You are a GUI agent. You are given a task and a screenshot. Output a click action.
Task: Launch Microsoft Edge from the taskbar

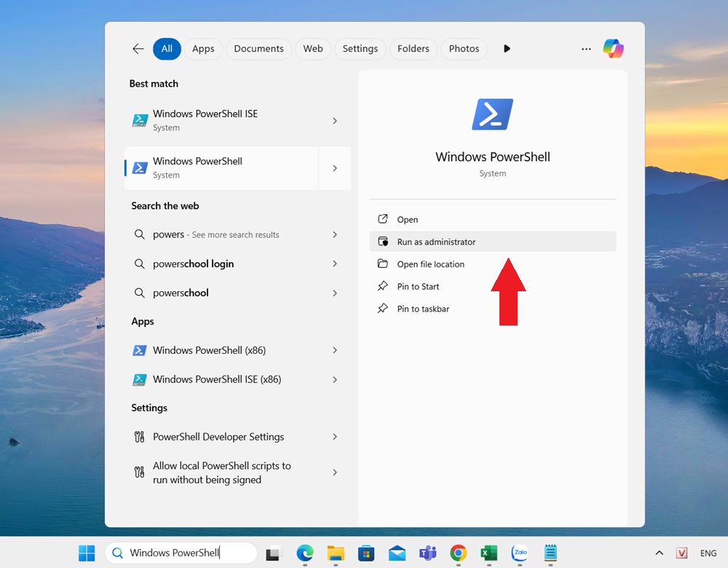305,553
